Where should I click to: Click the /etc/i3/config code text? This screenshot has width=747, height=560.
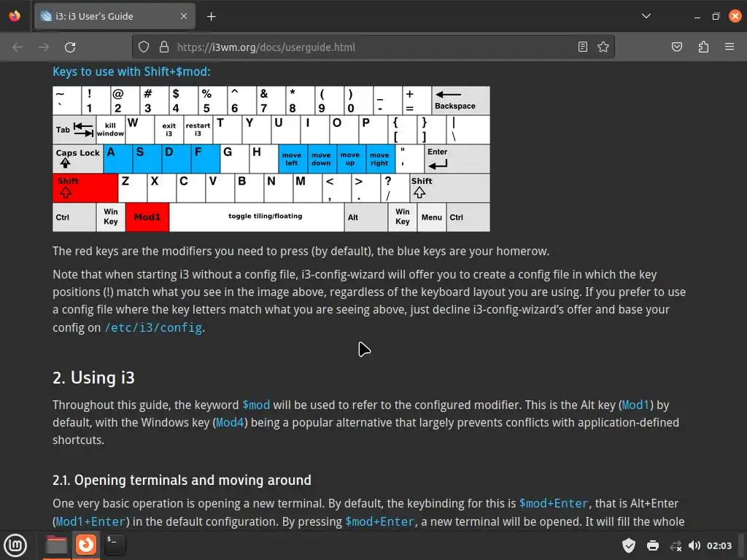pos(153,327)
